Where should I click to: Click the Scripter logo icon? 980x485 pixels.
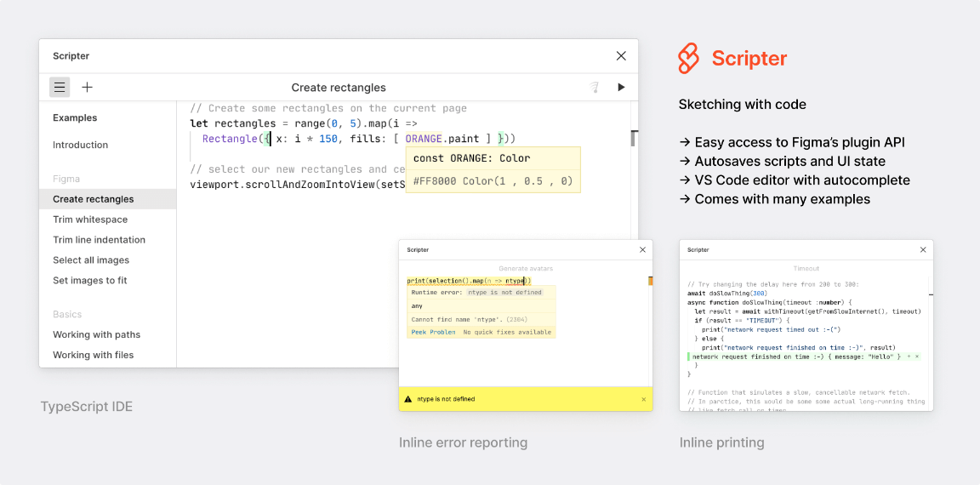click(688, 59)
